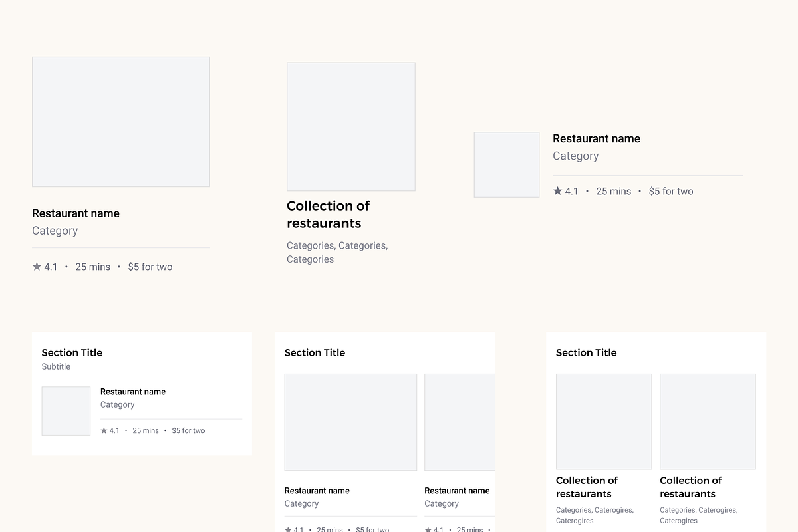Click the Collection of restaurants image placeholder
The height and width of the screenshot is (532, 798).
tap(350, 126)
